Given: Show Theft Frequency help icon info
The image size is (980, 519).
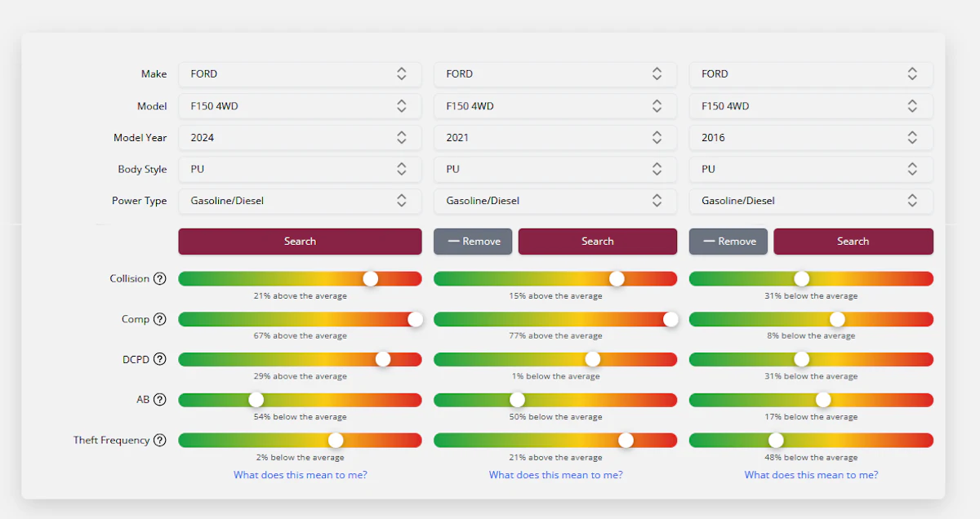Looking at the screenshot, I should 160,440.
